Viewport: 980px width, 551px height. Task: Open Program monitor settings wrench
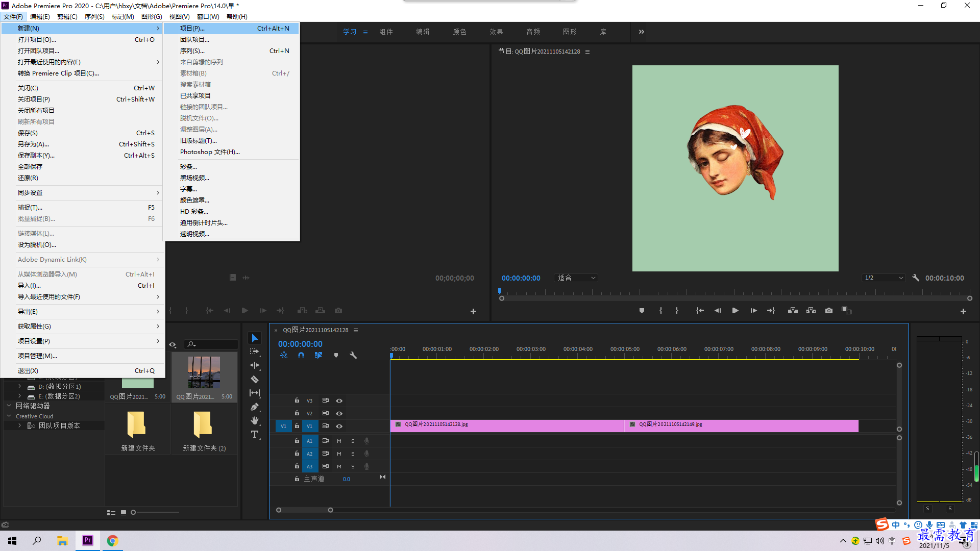[x=916, y=278]
